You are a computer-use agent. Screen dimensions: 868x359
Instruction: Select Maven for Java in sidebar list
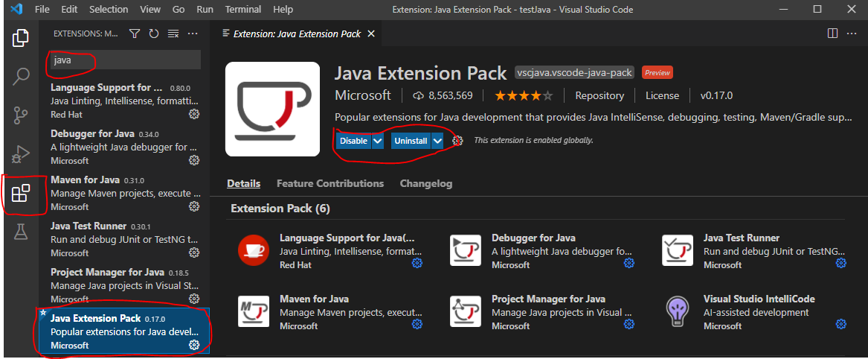pyautogui.click(x=124, y=193)
